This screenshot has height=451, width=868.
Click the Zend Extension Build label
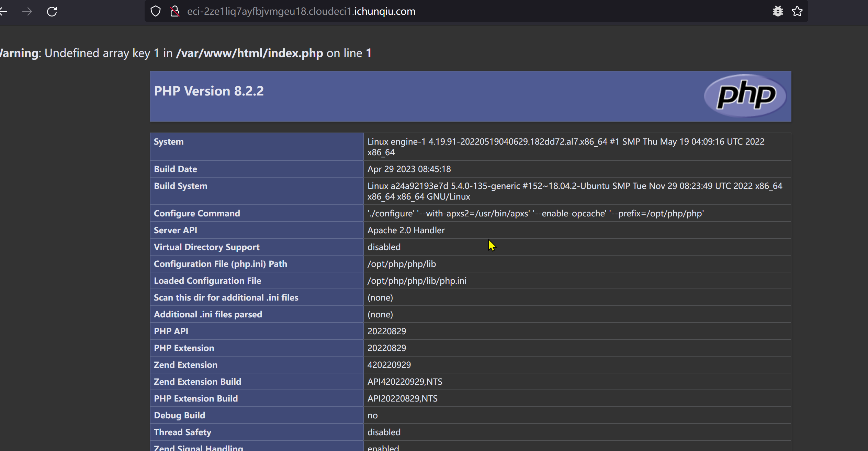coord(198,382)
